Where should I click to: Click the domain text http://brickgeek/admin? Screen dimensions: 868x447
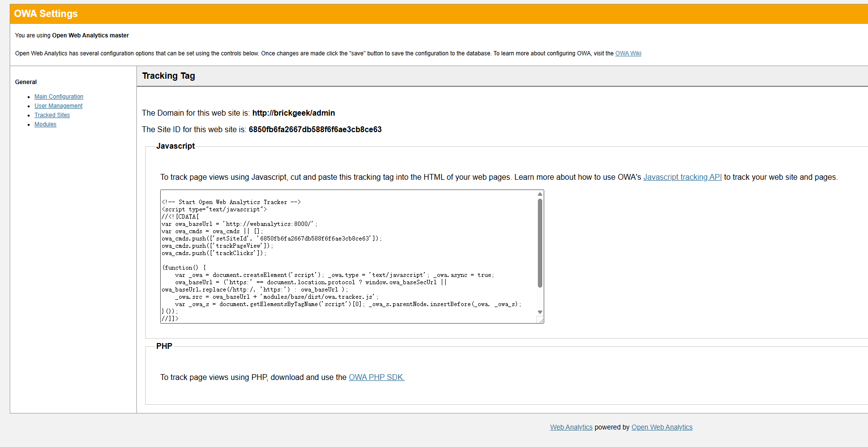coord(294,113)
